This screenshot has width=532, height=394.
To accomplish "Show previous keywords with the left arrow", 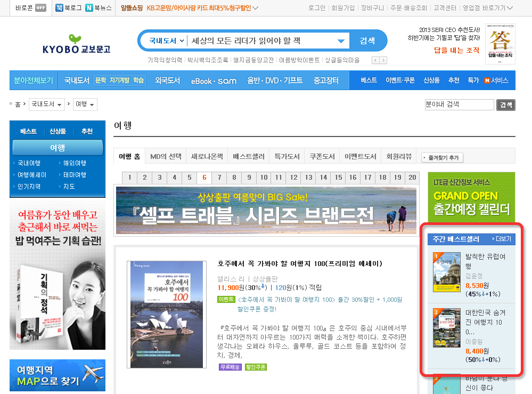I will tap(375, 60).
